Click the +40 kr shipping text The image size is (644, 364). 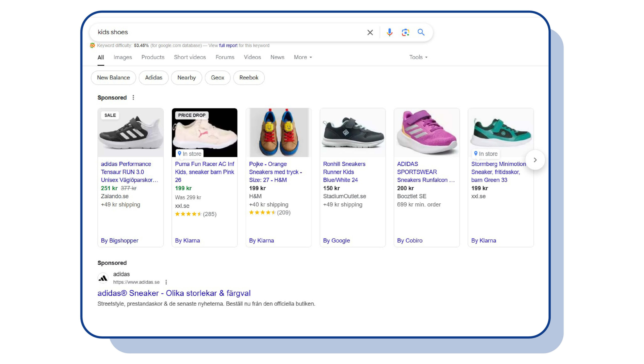[x=269, y=205]
